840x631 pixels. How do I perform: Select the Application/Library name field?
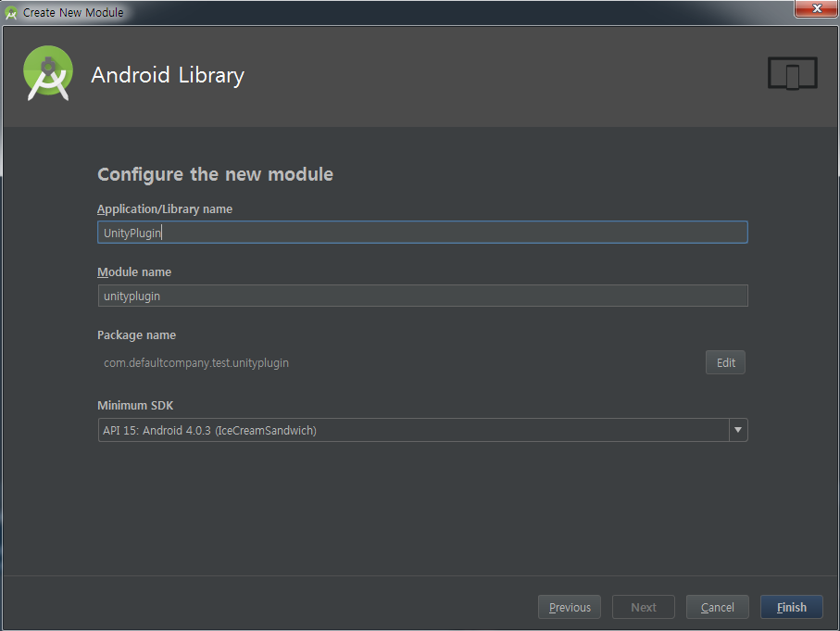point(421,232)
